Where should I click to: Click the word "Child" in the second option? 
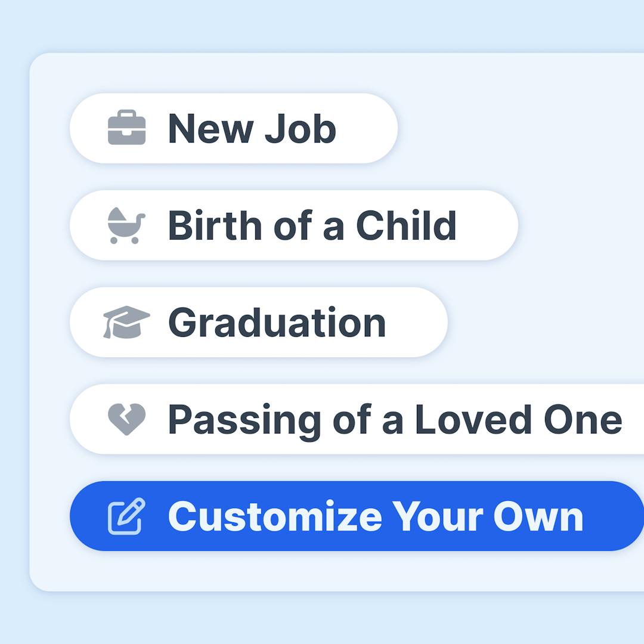406,225
